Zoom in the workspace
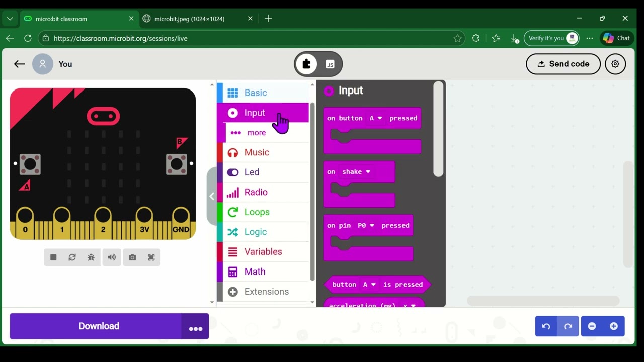The width and height of the screenshot is (644, 362). [x=614, y=326]
